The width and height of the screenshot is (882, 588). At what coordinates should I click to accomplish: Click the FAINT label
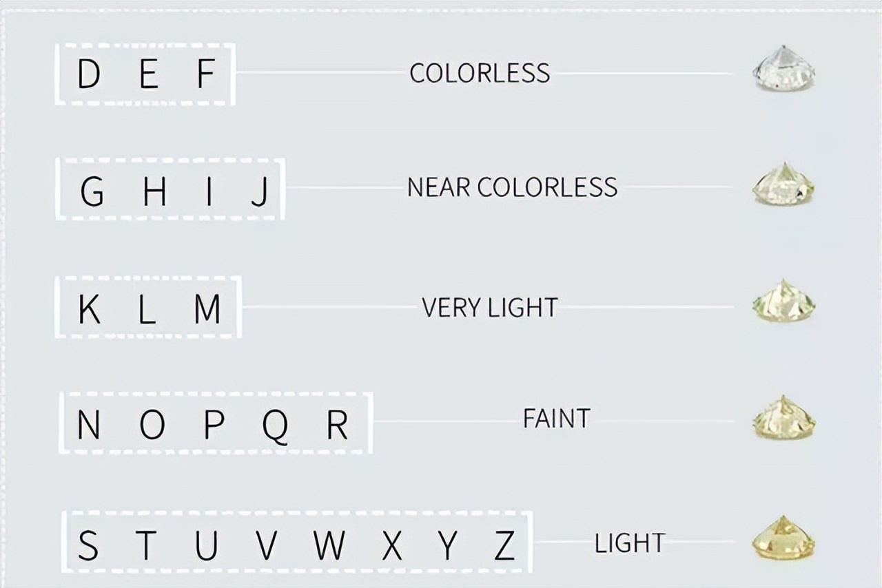pyautogui.click(x=556, y=419)
